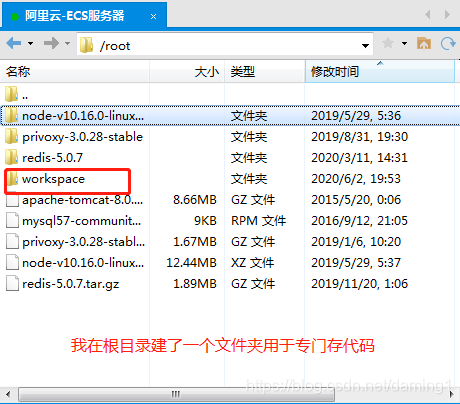460x404 pixels.
Task: Sort by the 类型 column header
Action: point(265,71)
